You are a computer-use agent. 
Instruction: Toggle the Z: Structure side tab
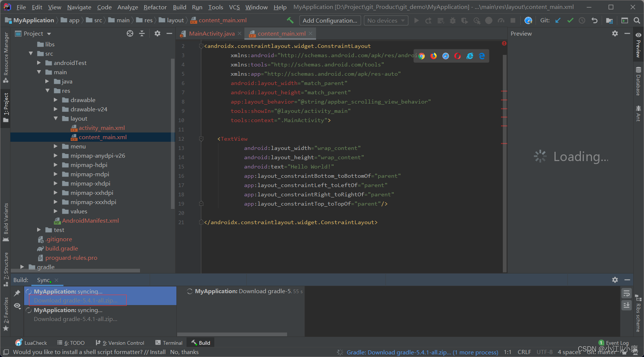[x=6, y=269]
